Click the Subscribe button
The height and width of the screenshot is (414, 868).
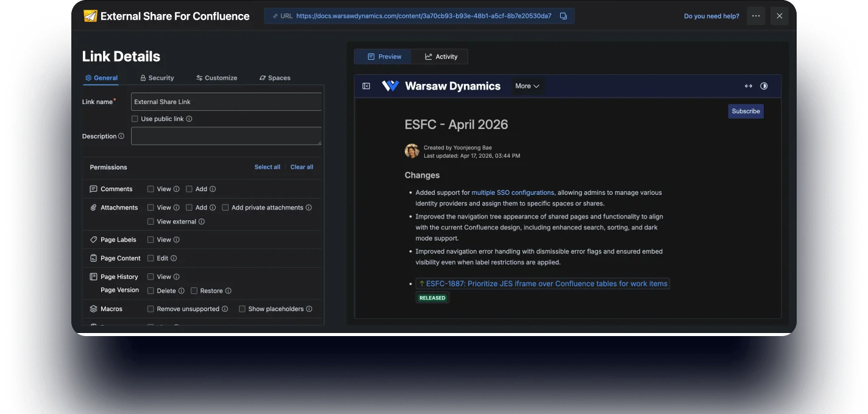point(745,111)
